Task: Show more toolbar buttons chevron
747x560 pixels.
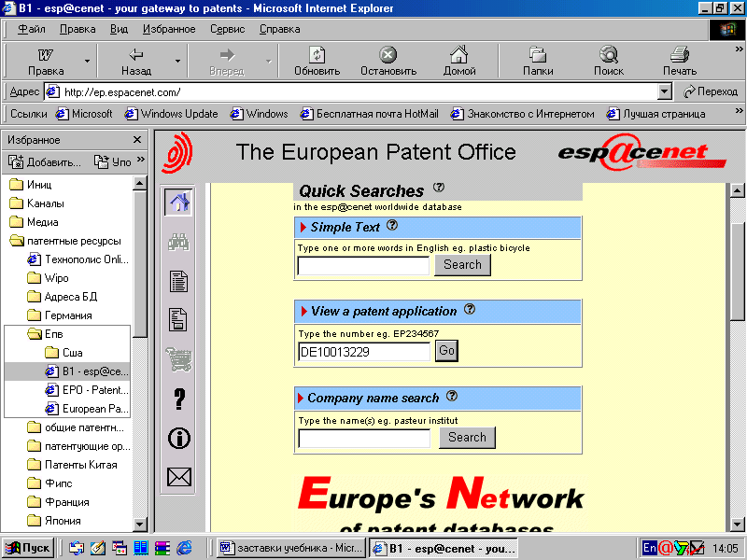Action: click(739, 49)
